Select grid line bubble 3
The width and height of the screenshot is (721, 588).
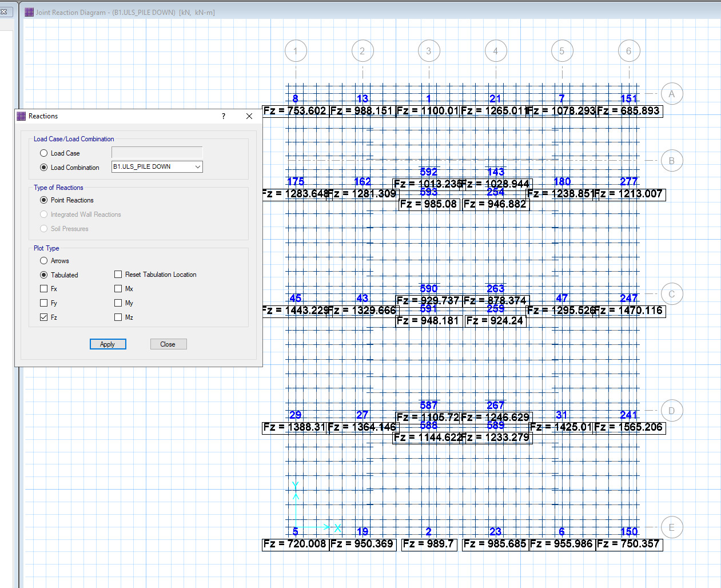429,51
